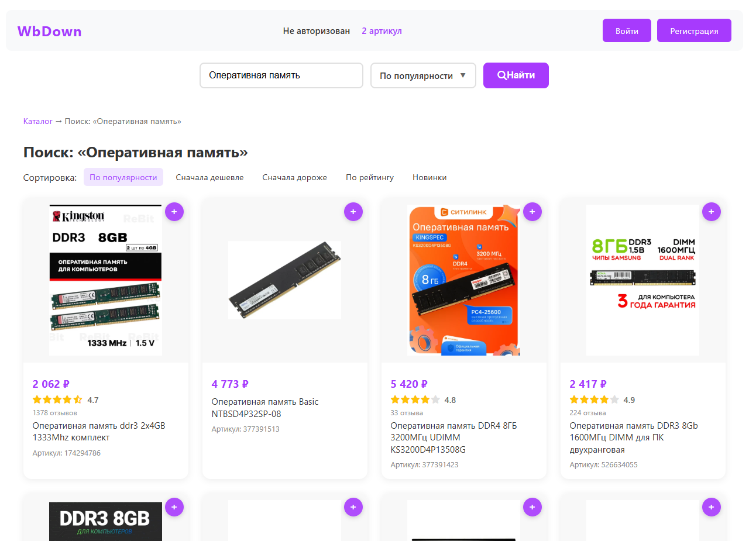This screenshot has height=541, width=756.
Task: Focus the Оперативная память search field
Action: tap(281, 75)
